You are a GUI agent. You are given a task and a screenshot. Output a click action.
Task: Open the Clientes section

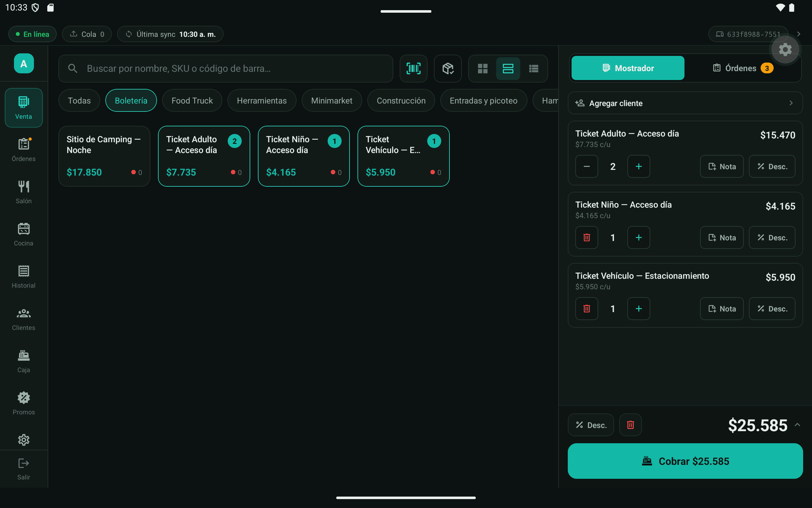23,319
